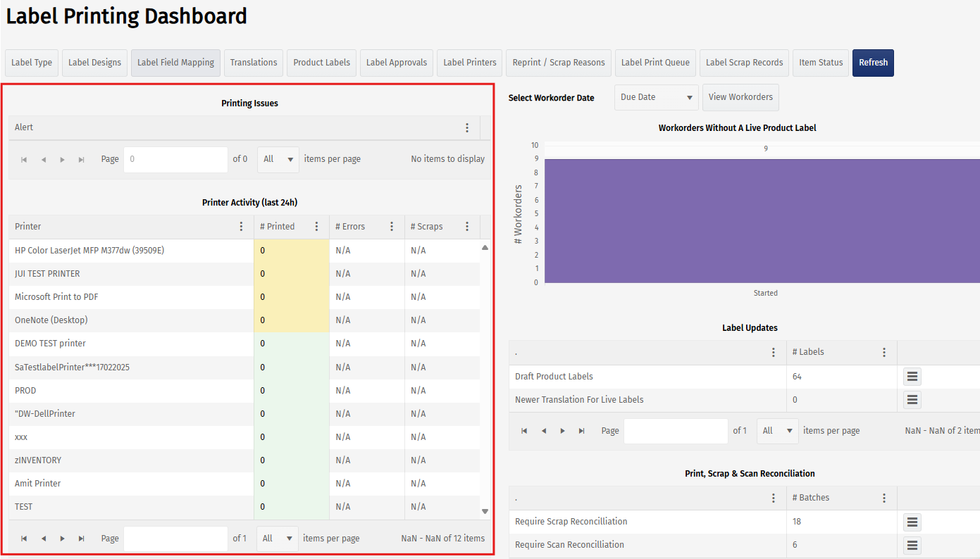
Task: Open the Label Printers section
Action: [x=470, y=63]
